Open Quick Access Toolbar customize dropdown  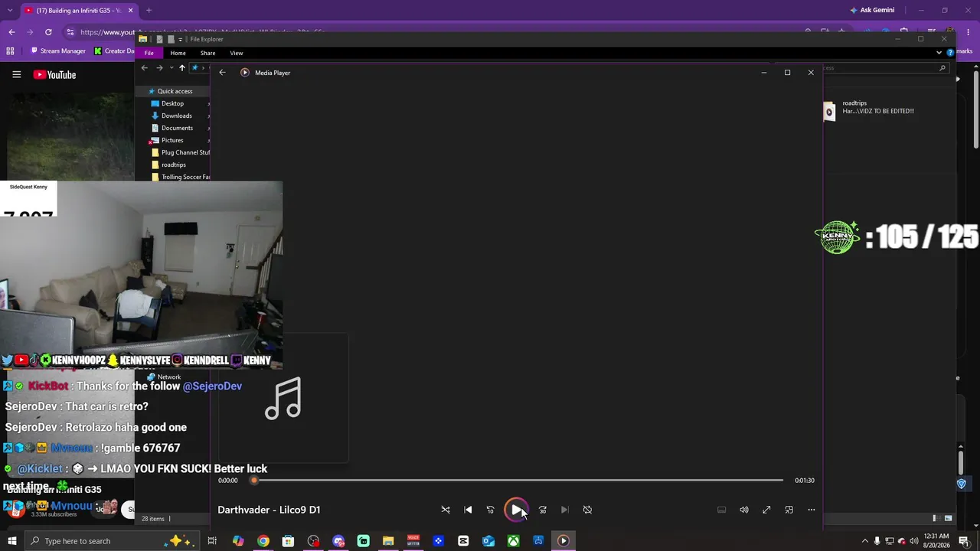(181, 39)
